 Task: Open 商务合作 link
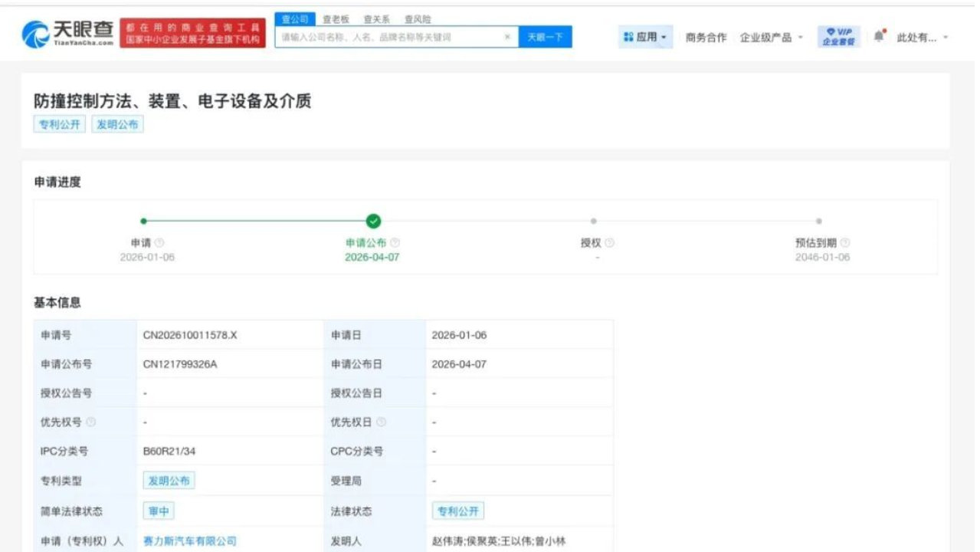coord(706,37)
